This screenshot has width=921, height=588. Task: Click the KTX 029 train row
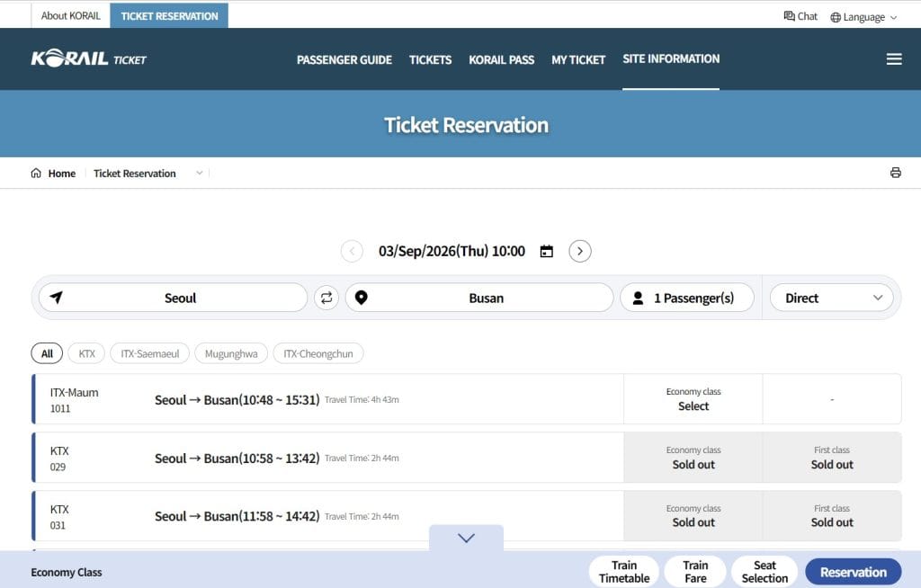point(467,458)
